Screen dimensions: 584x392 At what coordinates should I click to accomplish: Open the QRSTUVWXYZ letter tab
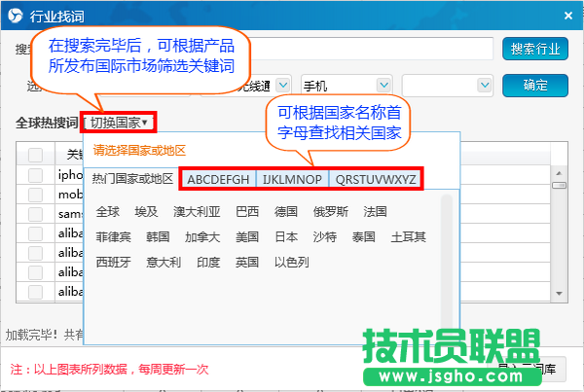tap(376, 179)
